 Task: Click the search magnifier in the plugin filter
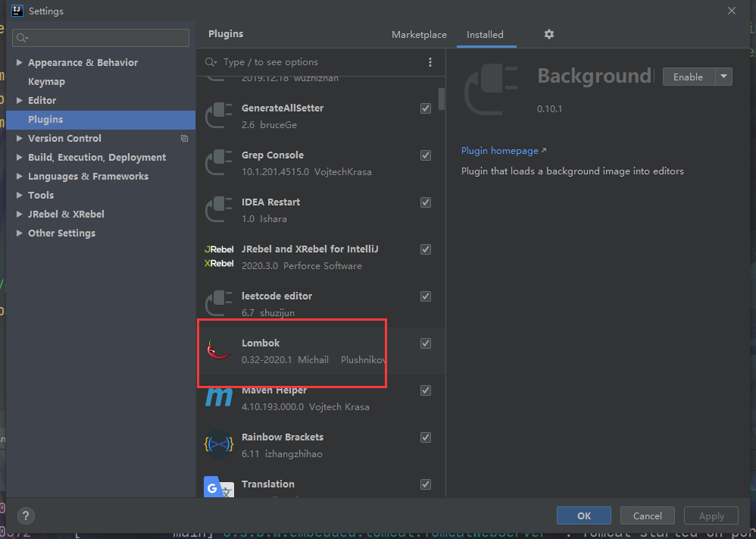click(211, 62)
